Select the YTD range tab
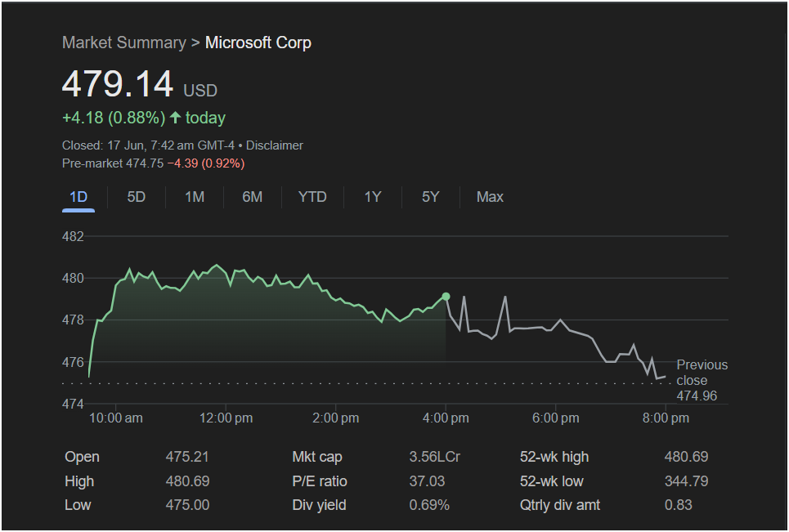Screen dimensions: 789x532 [312, 197]
